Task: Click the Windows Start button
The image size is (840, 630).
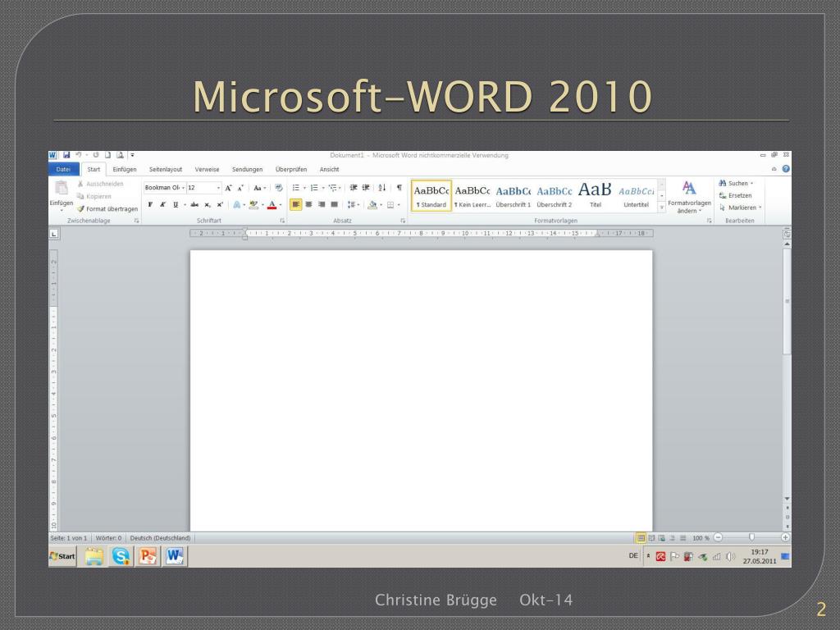Action: 62,557
